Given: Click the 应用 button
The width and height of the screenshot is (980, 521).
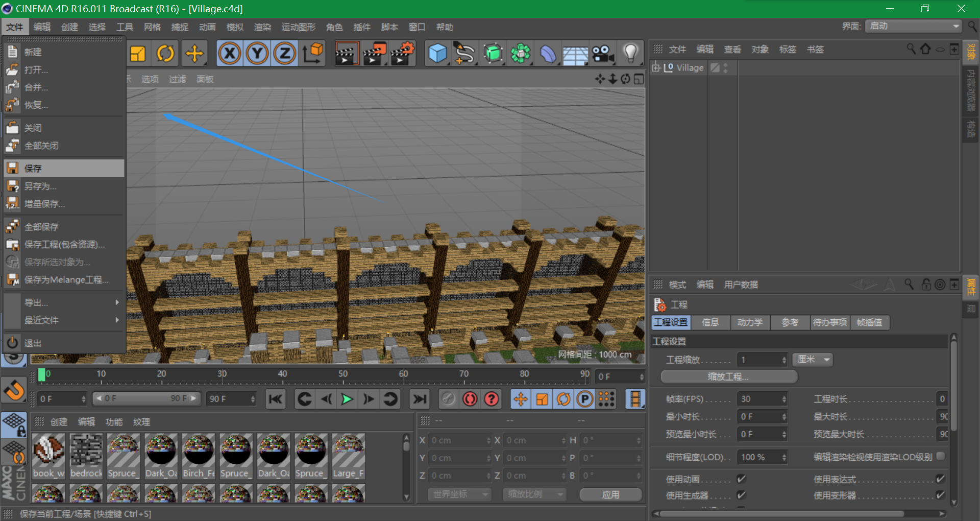Looking at the screenshot, I should (611, 494).
